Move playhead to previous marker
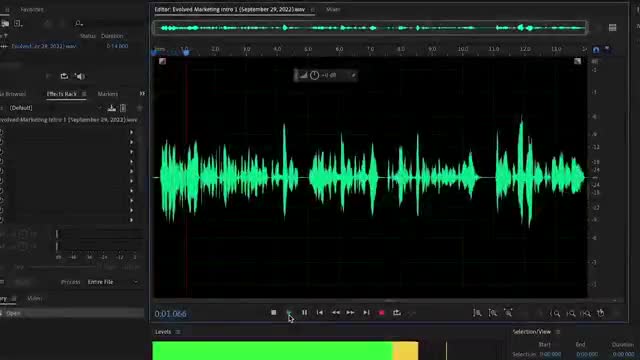640x360 pixels. [x=320, y=313]
